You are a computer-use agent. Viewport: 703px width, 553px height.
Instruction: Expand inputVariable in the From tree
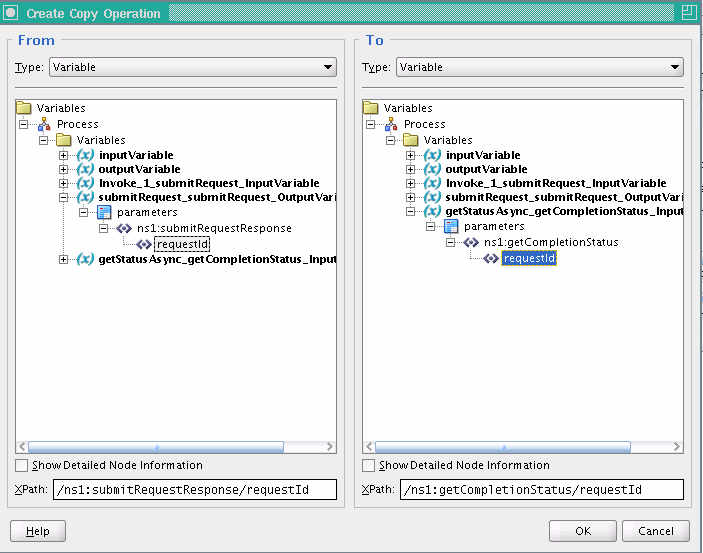coord(63,156)
